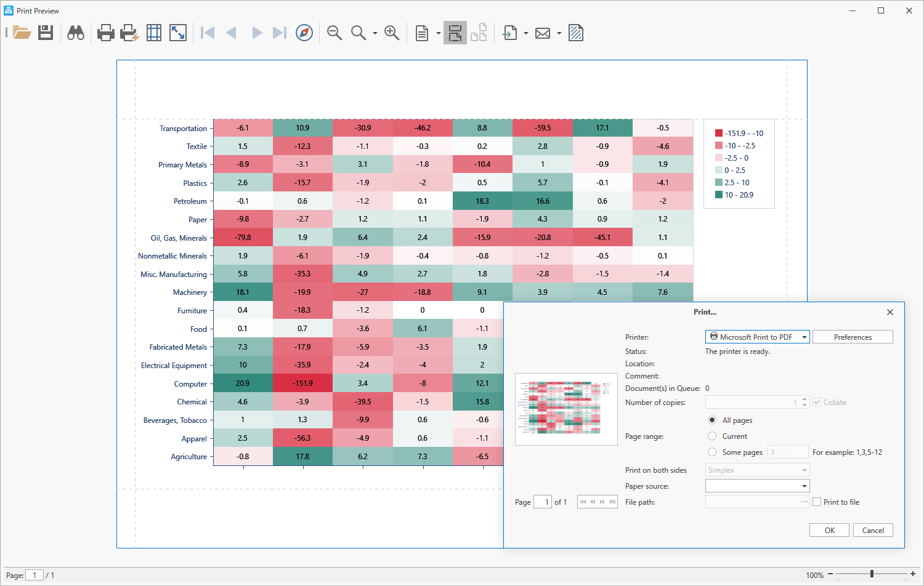This screenshot has height=586, width=924.
Task: Go to the last page arrow icon
Action: [280, 33]
